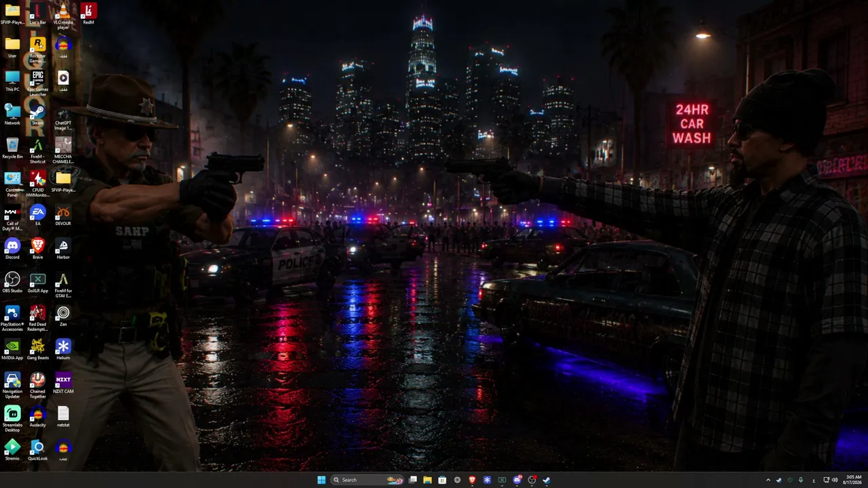The image size is (868, 488).
Task: Select the QuickLook desktop shortcut
Action: coord(38,450)
